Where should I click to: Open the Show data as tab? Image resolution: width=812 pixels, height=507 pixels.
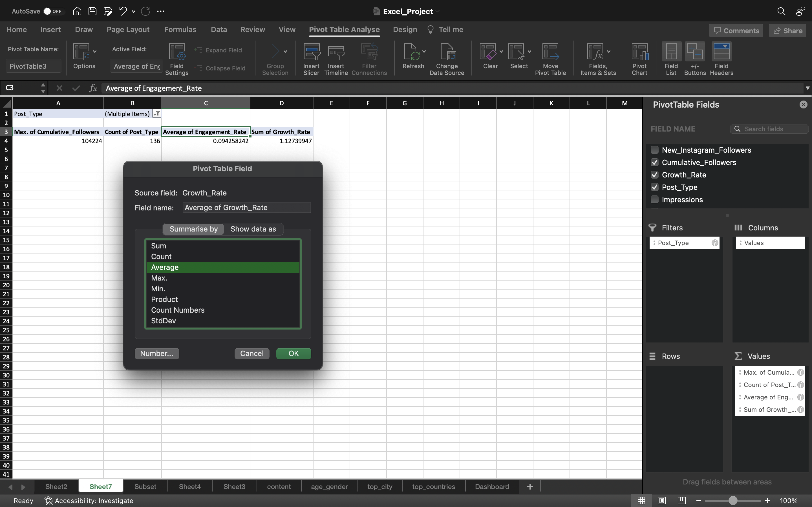pyautogui.click(x=254, y=228)
